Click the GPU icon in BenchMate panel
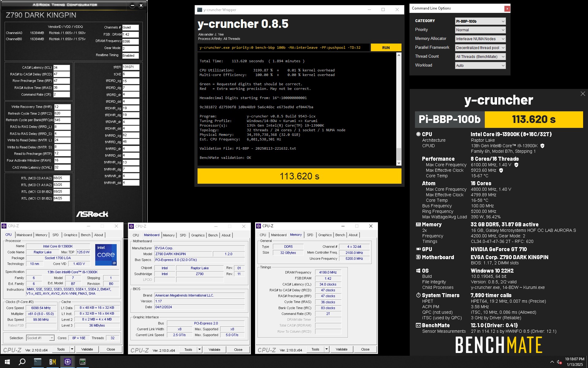 [418, 249]
